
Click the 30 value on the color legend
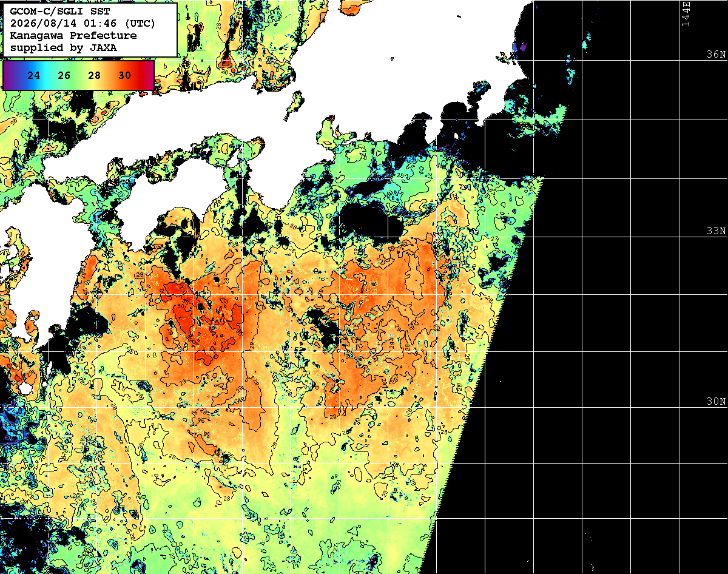point(125,76)
